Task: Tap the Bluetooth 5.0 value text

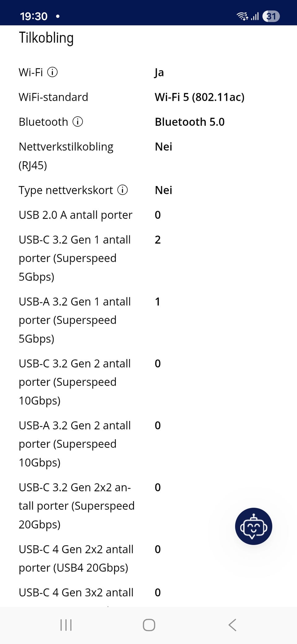Action: coord(190,122)
